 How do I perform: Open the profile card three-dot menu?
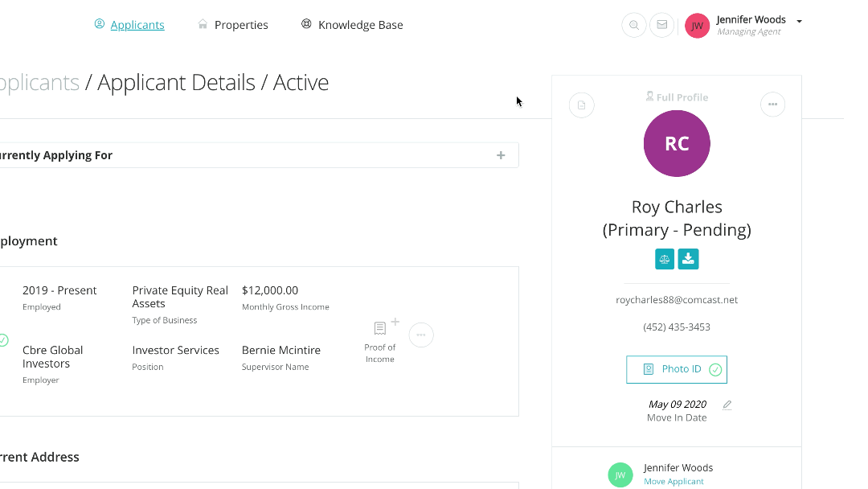pyautogui.click(x=772, y=105)
